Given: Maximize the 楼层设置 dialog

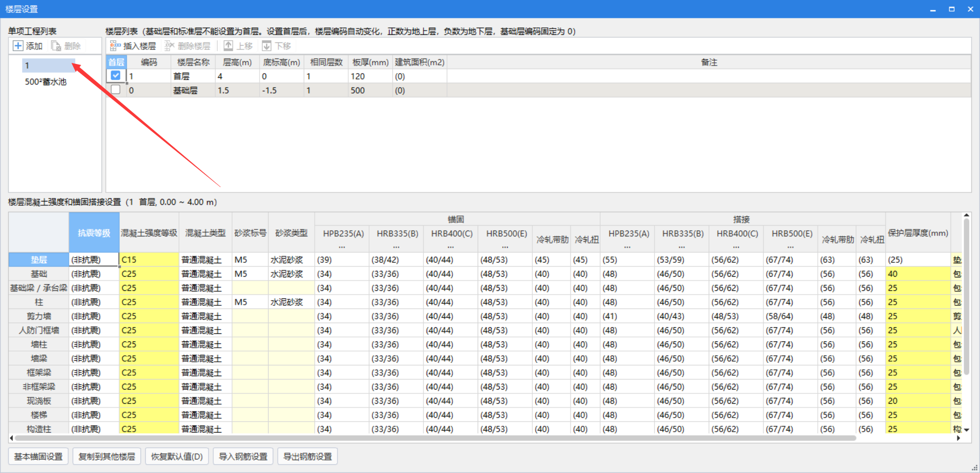Looking at the screenshot, I should pos(952,9).
